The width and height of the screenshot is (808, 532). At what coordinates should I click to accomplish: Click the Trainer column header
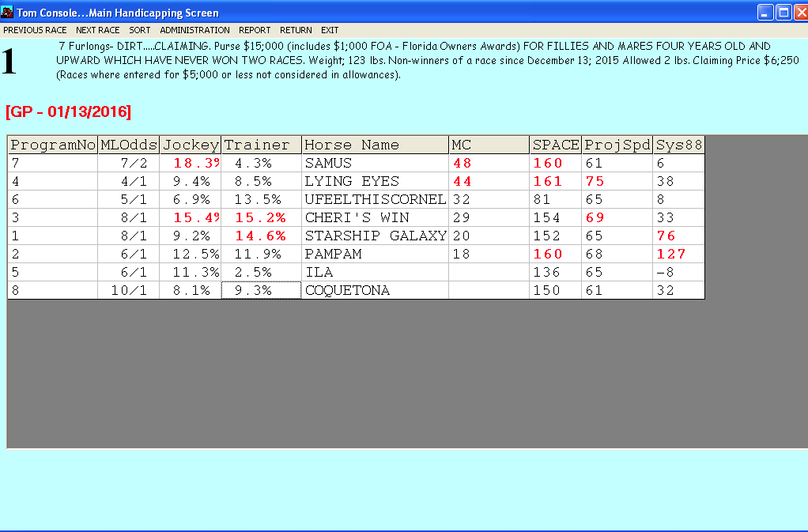pos(262,145)
